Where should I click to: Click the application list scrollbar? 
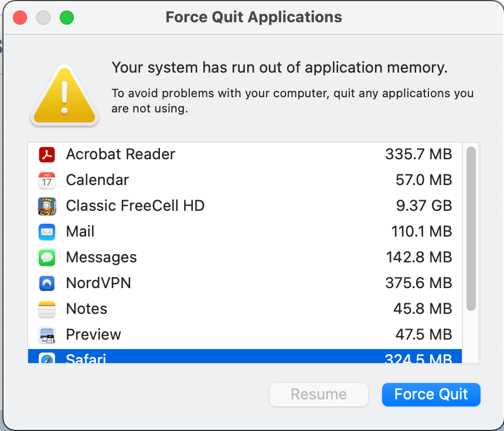point(471,228)
